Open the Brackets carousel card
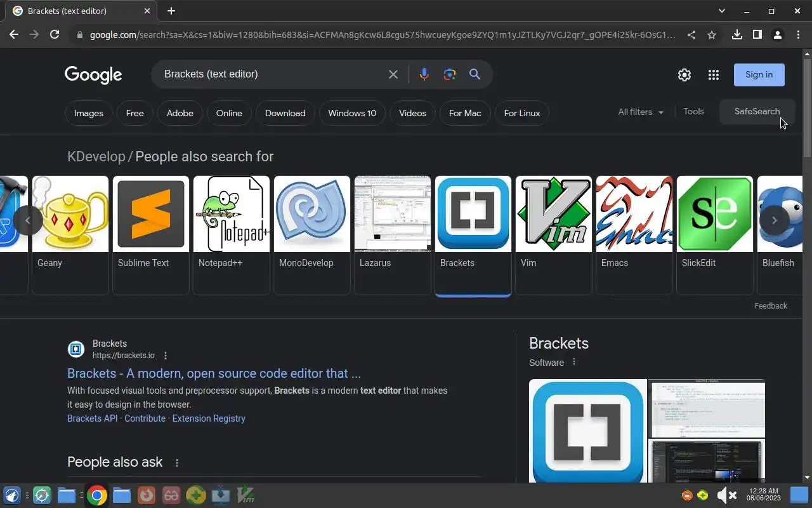The width and height of the screenshot is (812, 508). (x=473, y=235)
